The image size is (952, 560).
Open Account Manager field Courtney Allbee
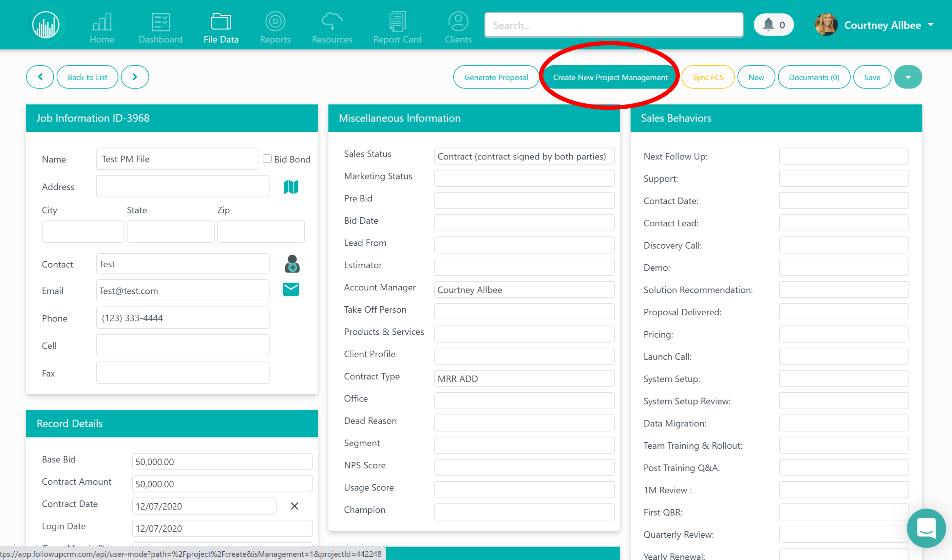(x=524, y=289)
